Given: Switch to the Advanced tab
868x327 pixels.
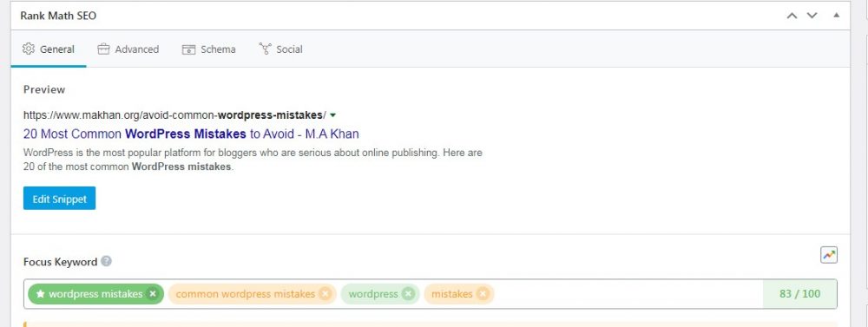Looking at the screenshot, I should tap(128, 49).
